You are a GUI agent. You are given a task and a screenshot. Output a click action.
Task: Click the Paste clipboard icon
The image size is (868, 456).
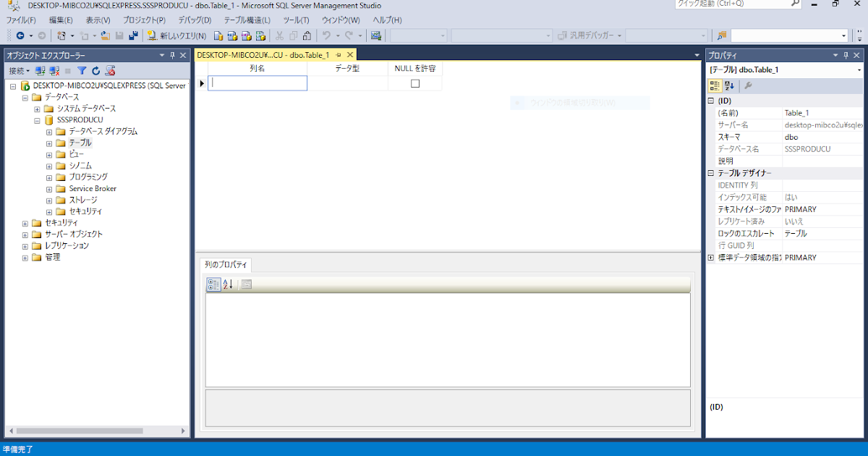307,35
